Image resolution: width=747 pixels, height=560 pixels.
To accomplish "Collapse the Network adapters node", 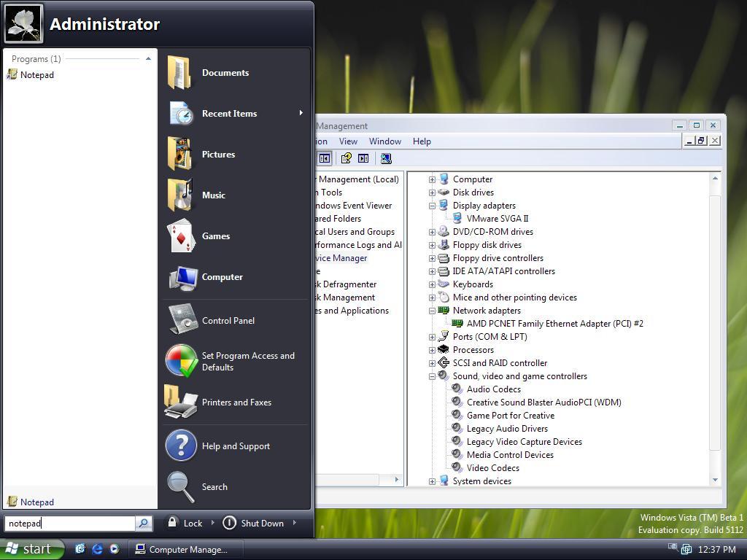I will point(432,311).
